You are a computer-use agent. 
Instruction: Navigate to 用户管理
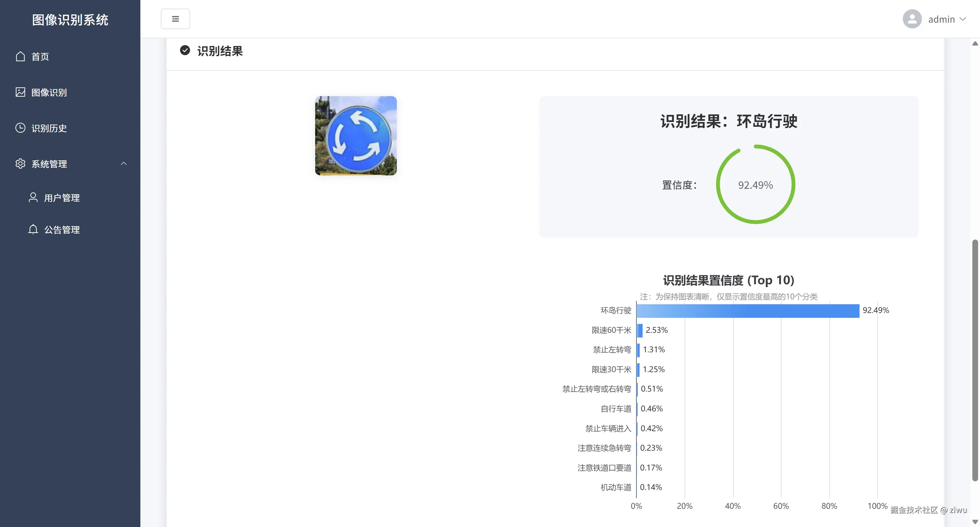[62, 197]
